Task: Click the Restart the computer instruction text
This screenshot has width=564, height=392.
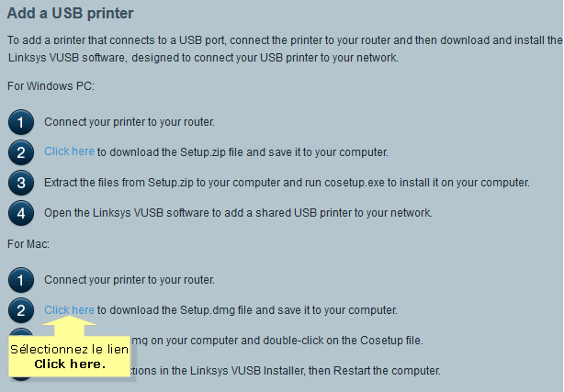Action: 285,370
